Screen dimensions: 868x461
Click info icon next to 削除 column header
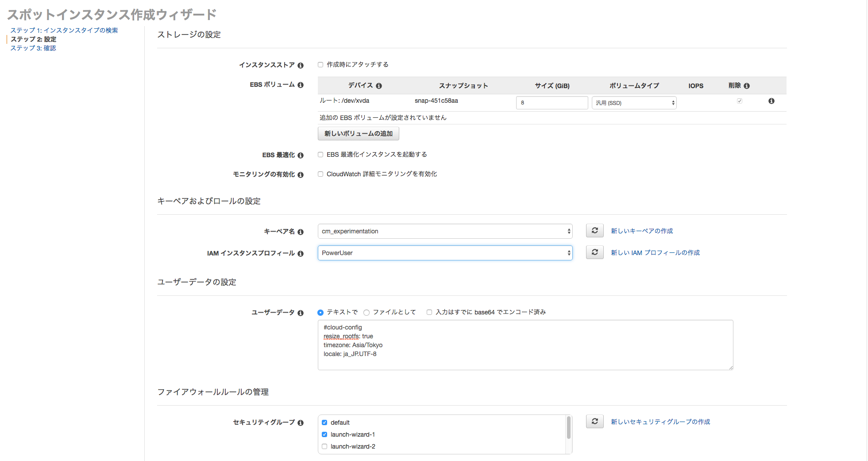click(747, 86)
